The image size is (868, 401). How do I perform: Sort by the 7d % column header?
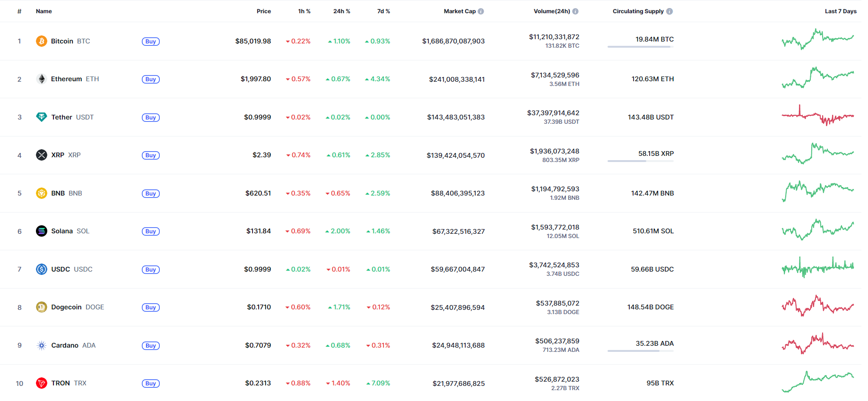[x=383, y=11]
